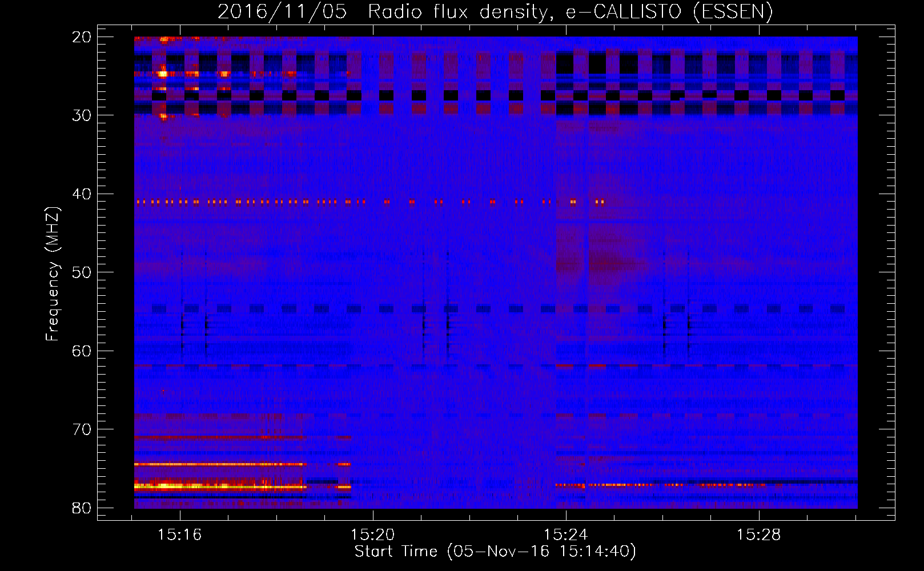Click the "Frequency (MHZ)" y-axis label
This screenshot has width=924, height=571.
[52, 275]
